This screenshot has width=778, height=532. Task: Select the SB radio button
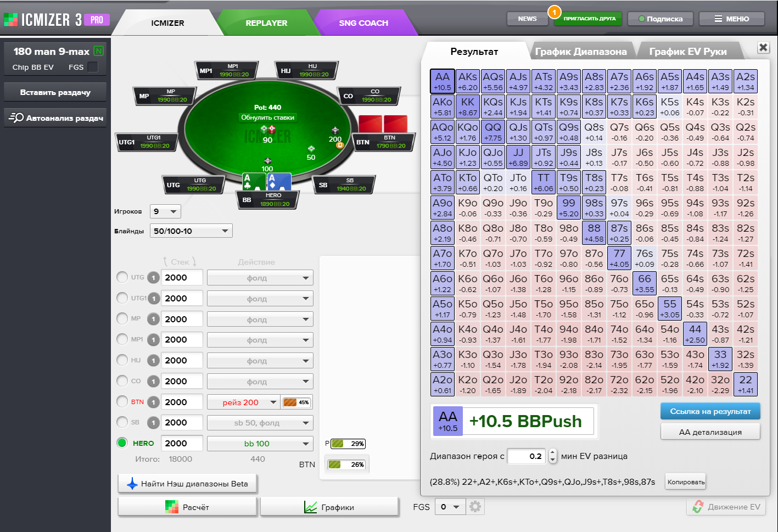(x=122, y=422)
